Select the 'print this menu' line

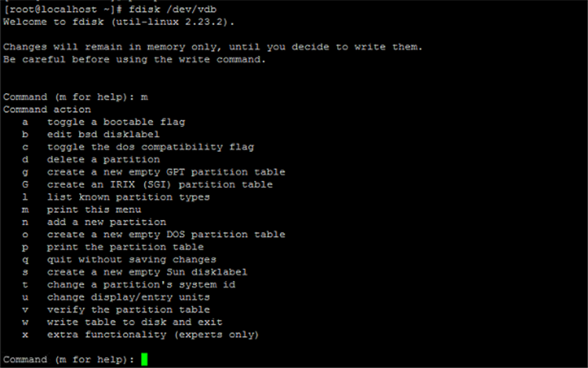[94, 210]
